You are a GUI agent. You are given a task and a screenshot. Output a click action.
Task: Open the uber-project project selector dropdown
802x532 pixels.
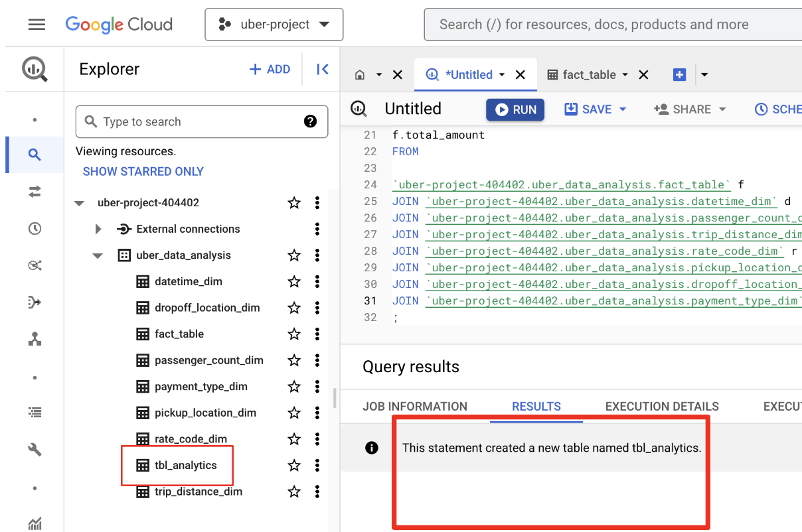click(x=274, y=25)
